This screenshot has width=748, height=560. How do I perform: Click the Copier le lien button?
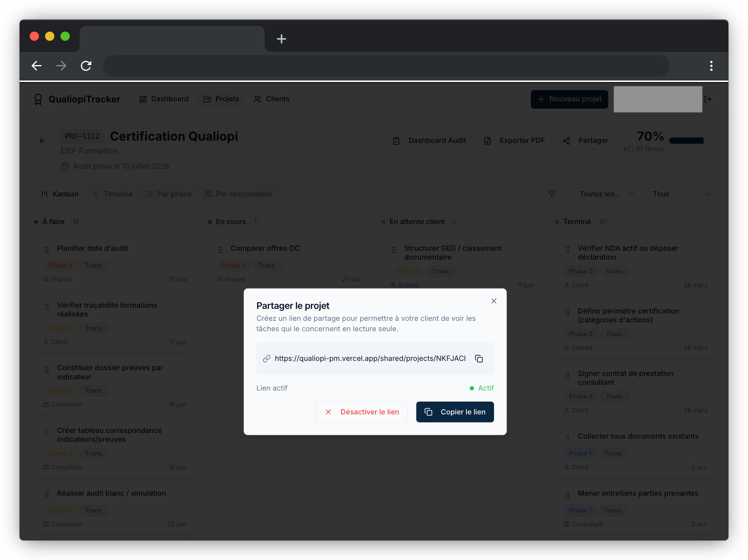(455, 412)
